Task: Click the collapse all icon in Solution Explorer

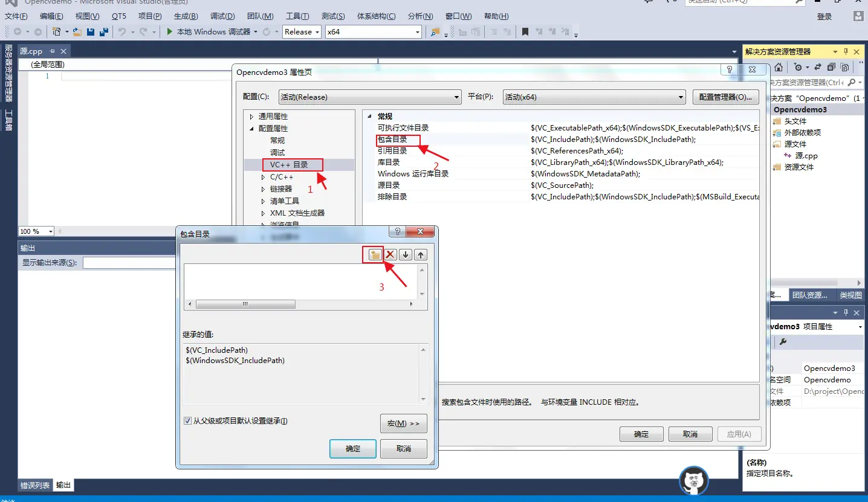Action: 832,67
